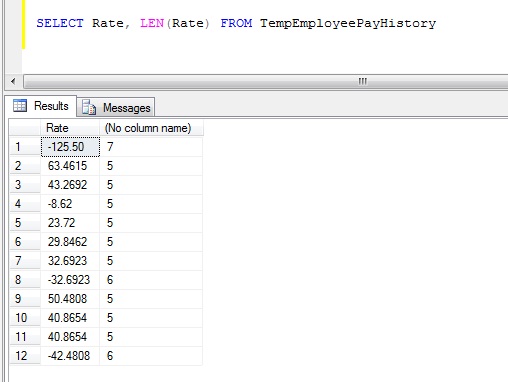Click the -42.4808 Rate cell

(x=70, y=356)
